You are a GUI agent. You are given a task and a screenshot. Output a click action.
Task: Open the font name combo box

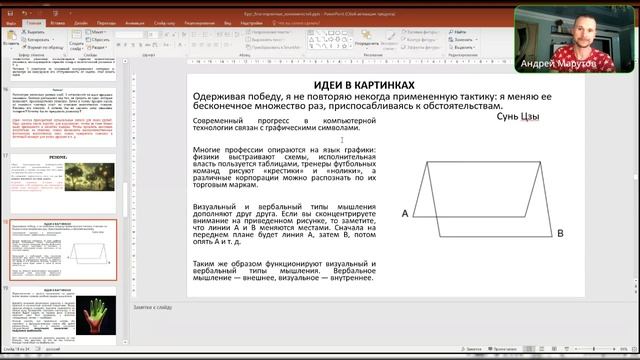(129, 35)
